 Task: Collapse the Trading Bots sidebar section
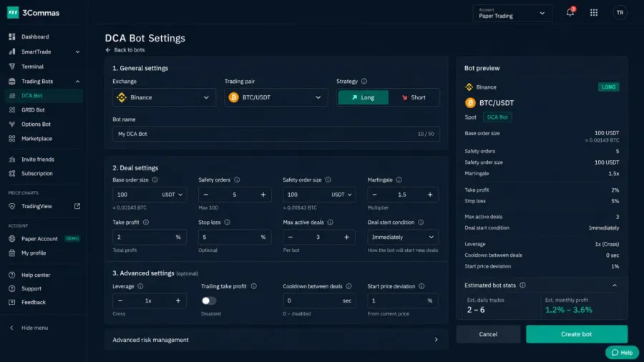pos(77,82)
